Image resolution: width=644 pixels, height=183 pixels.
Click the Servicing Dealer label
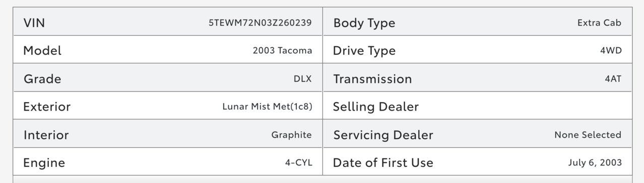pyautogui.click(x=383, y=135)
